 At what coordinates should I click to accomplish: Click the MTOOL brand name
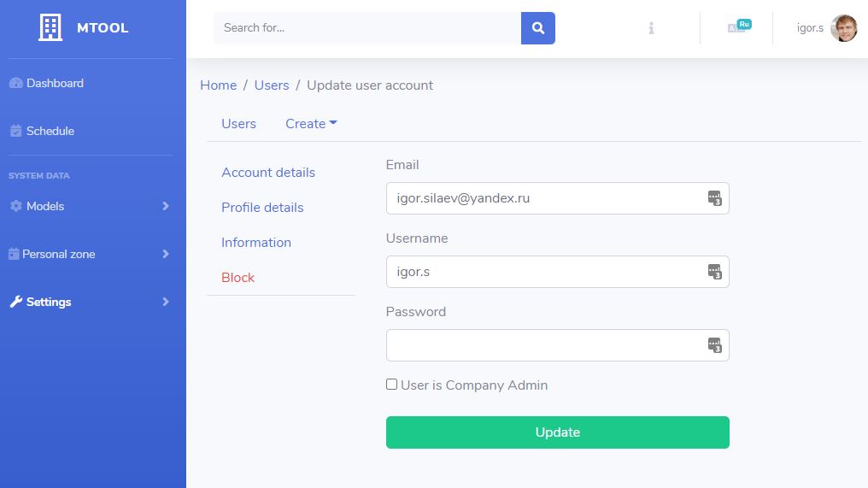click(x=103, y=27)
